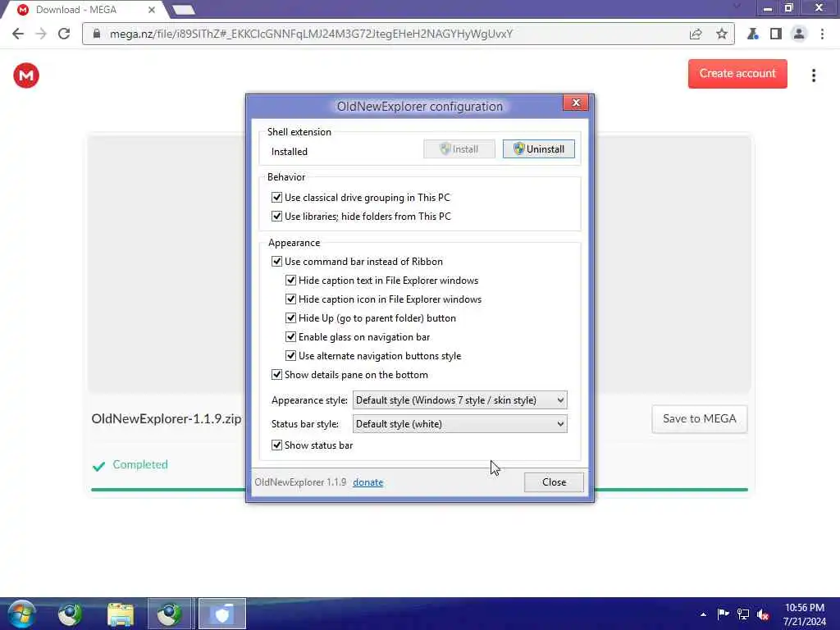This screenshot has width=840, height=630.
Task: Click the download progress bar
Action: coord(419,490)
